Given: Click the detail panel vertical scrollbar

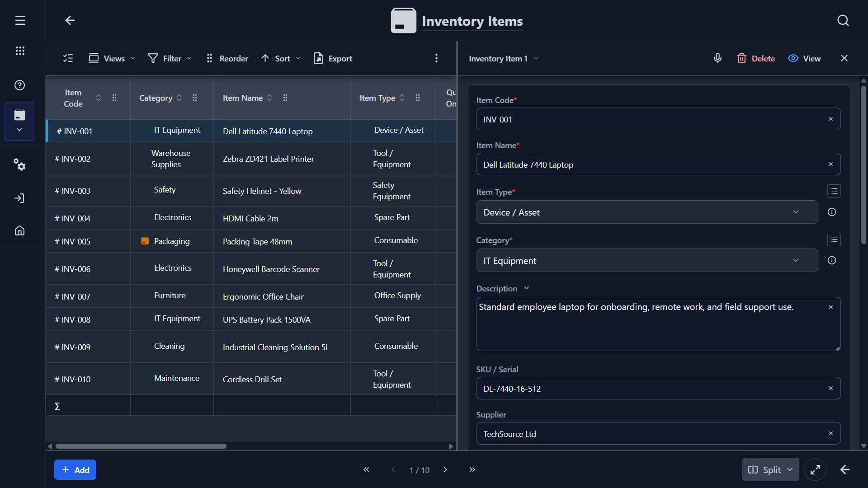Looking at the screenshot, I should click(863, 165).
